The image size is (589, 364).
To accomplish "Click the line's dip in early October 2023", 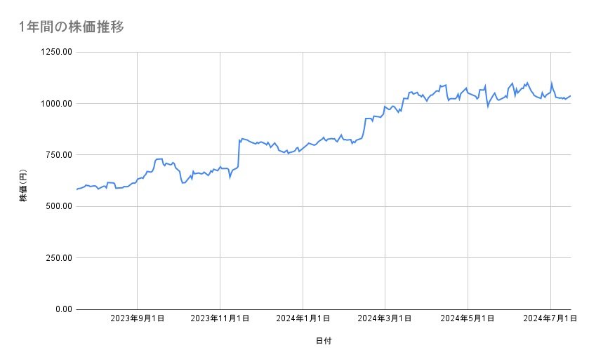I will click(183, 182).
